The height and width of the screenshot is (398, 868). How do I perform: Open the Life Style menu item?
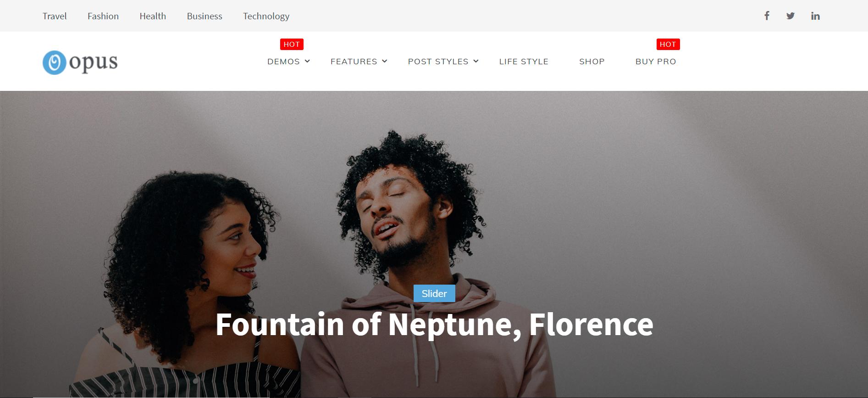pos(524,62)
